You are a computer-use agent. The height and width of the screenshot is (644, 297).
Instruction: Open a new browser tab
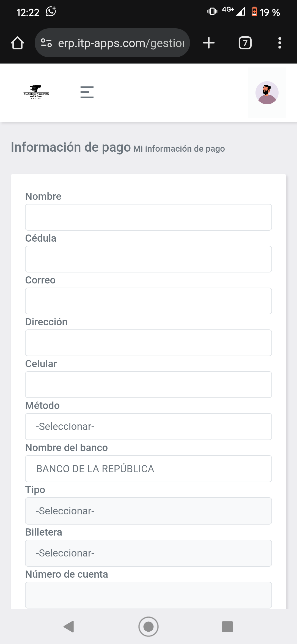209,43
